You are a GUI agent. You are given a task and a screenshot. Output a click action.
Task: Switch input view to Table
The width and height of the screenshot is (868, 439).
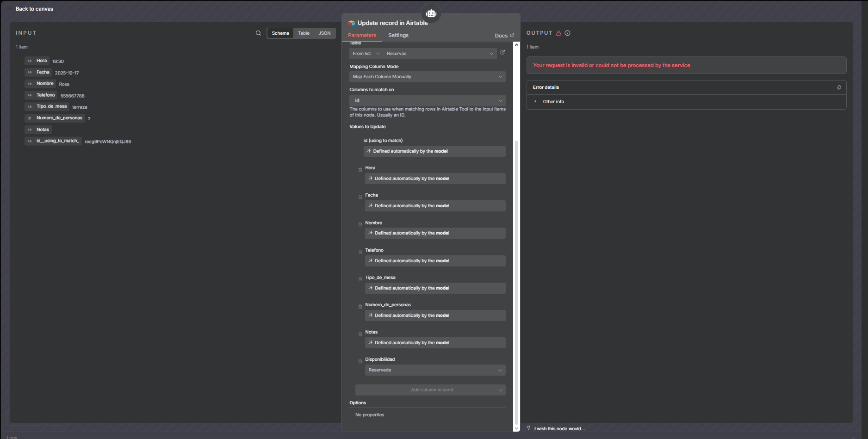304,33
